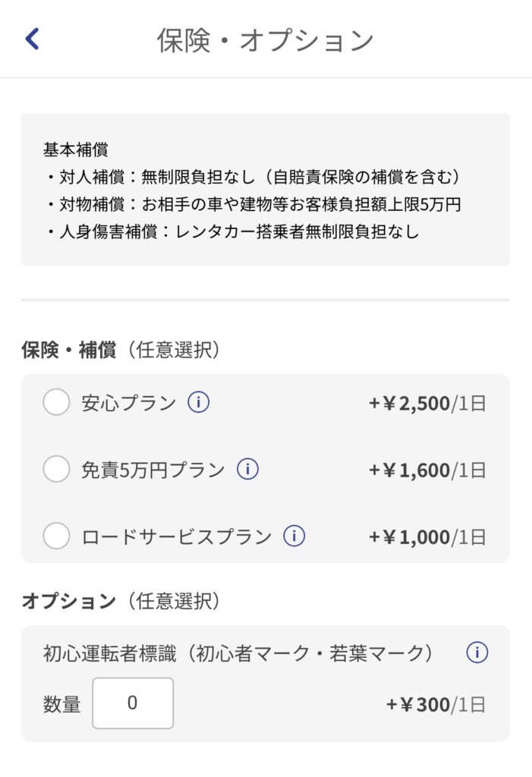Show details icon beside 免責5万円プラン
This screenshot has height=777, width=532.
247,469
